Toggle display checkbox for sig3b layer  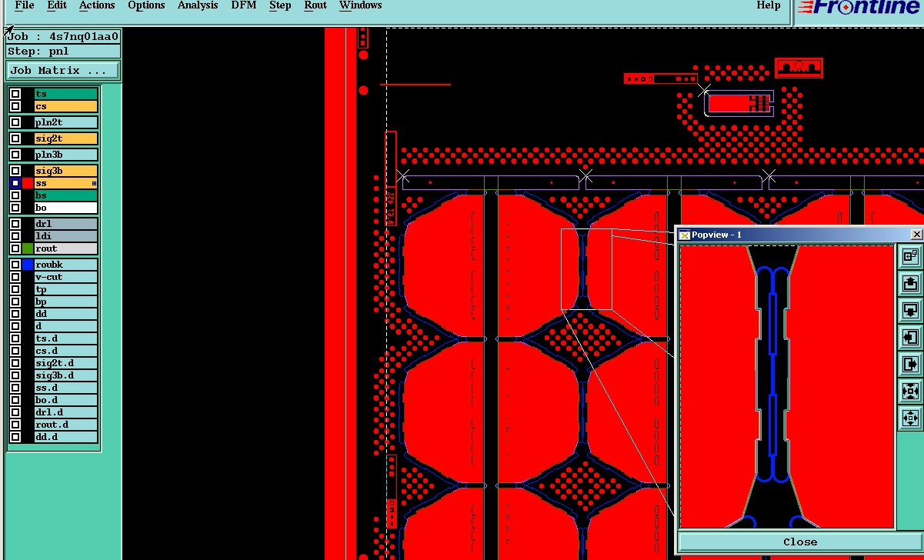coord(15,171)
